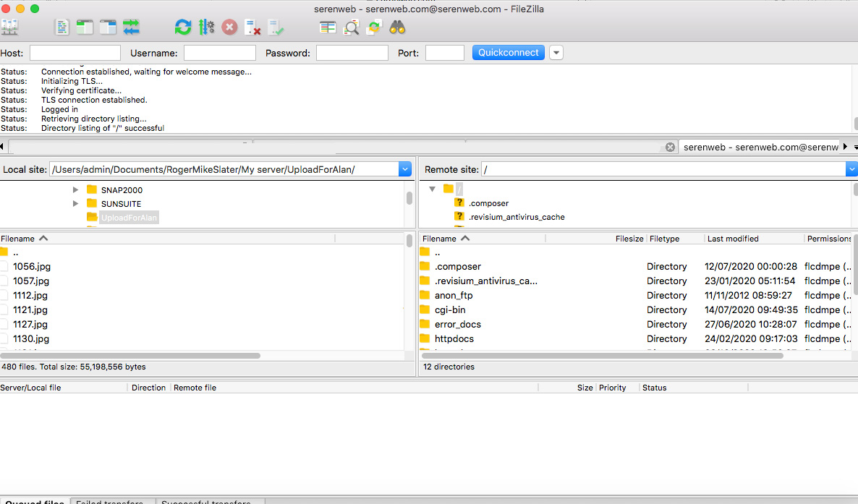Image resolution: width=858 pixels, height=504 pixels.
Task: Open the directory listing filters dialog
Action: pyautogui.click(x=328, y=27)
